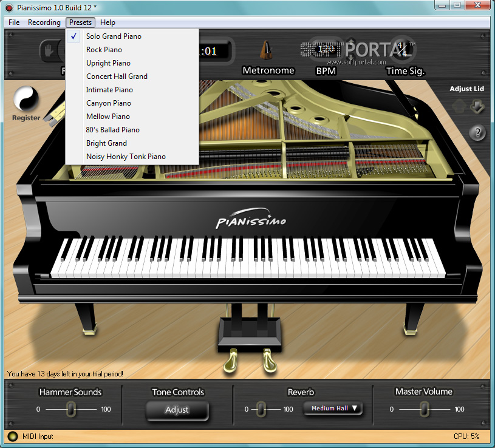Select the 80's Ballad Piano preset
This screenshot has width=495, height=448.
[132, 130]
